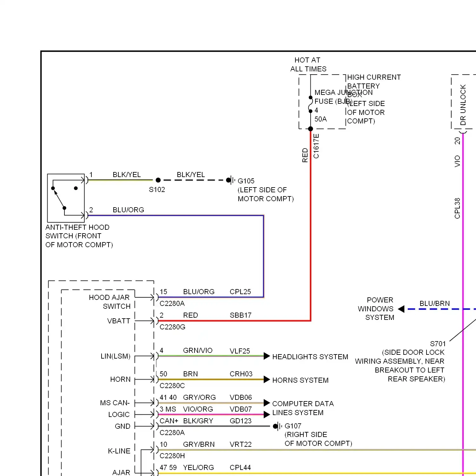Image resolution: width=476 pixels, height=476 pixels.
Task: Select COMPUTER DATA LINES SYSTEM text
Action: 303,408
